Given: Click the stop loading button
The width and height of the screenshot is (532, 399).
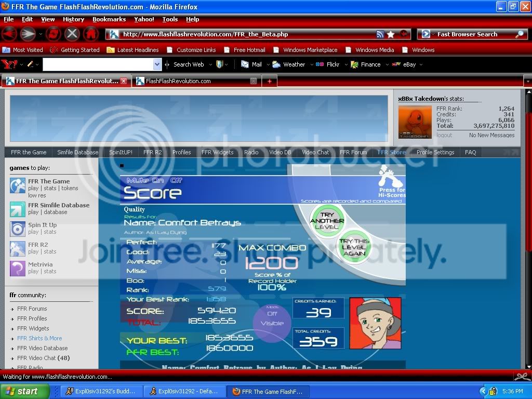Looking at the screenshot, I should pos(72,34).
